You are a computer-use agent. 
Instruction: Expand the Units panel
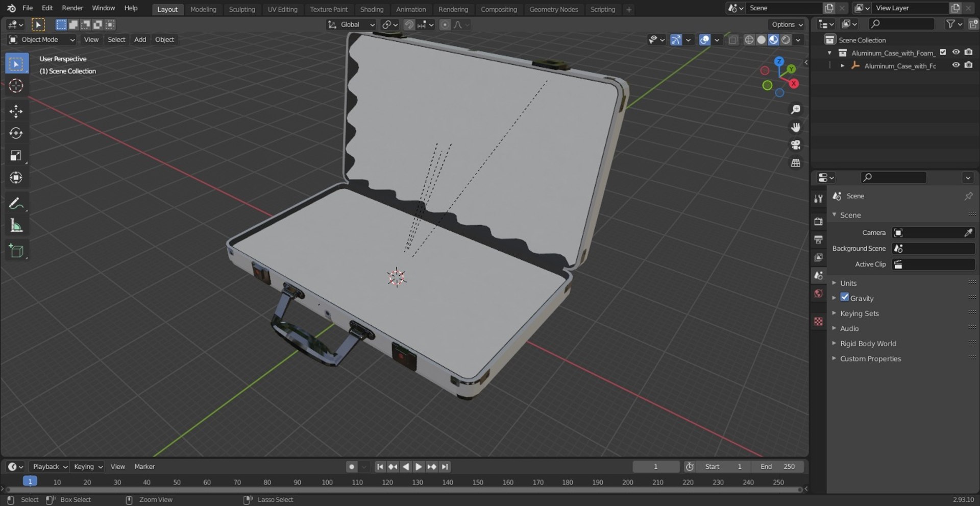(x=848, y=283)
